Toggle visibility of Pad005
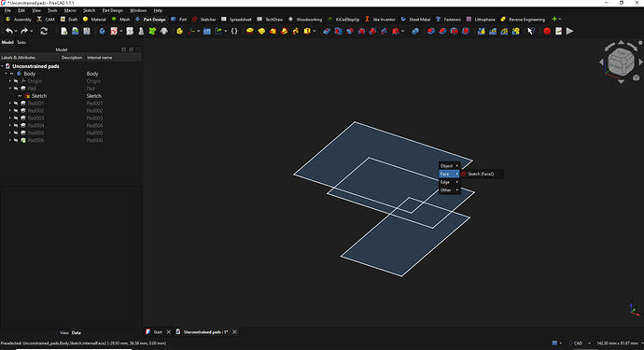Image resolution: width=644 pixels, height=350 pixels. tap(16, 133)
